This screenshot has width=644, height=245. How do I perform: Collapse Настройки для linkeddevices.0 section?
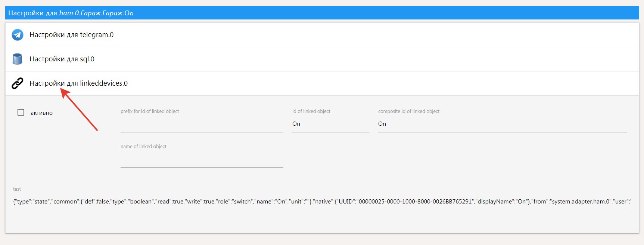[322, 83]
